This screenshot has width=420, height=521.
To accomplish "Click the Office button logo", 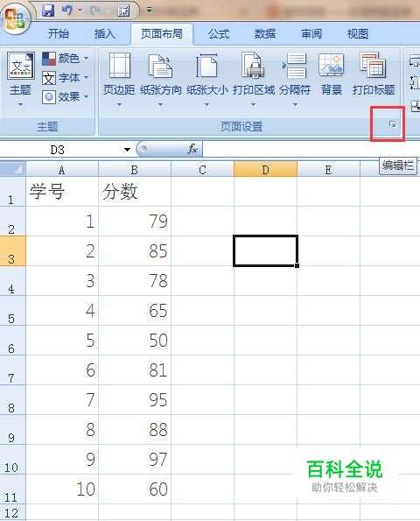I will [15, 18].
